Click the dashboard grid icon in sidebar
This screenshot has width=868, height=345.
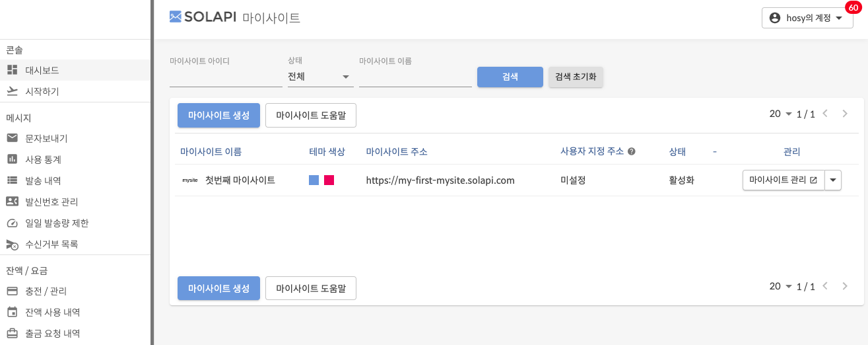12,70
